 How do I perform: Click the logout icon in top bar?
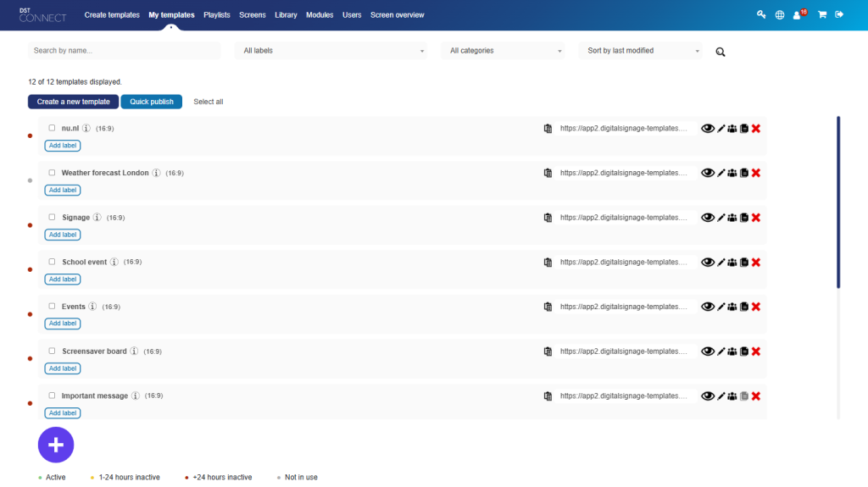pyautogui.click(x=839, y=14)
